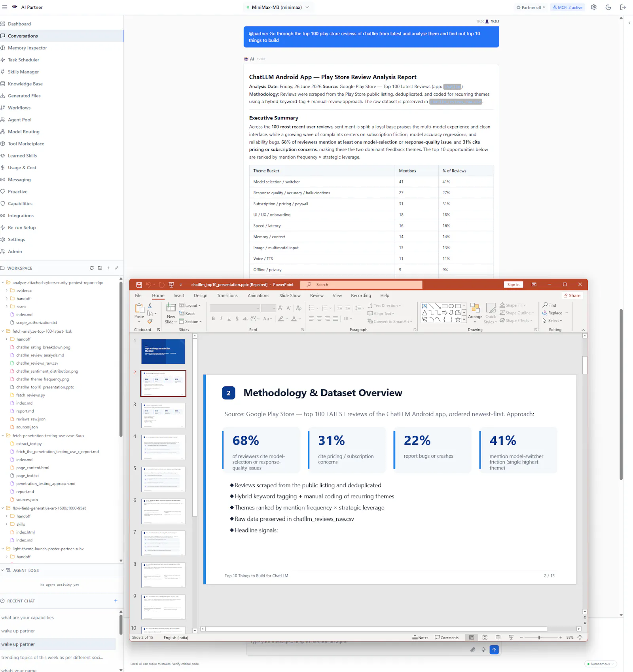Open AI Partner settings gear icon

pyautogui.click(x=594, y=7)
